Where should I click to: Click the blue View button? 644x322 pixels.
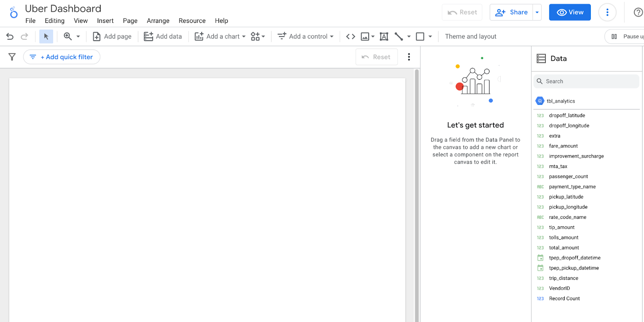570,12
